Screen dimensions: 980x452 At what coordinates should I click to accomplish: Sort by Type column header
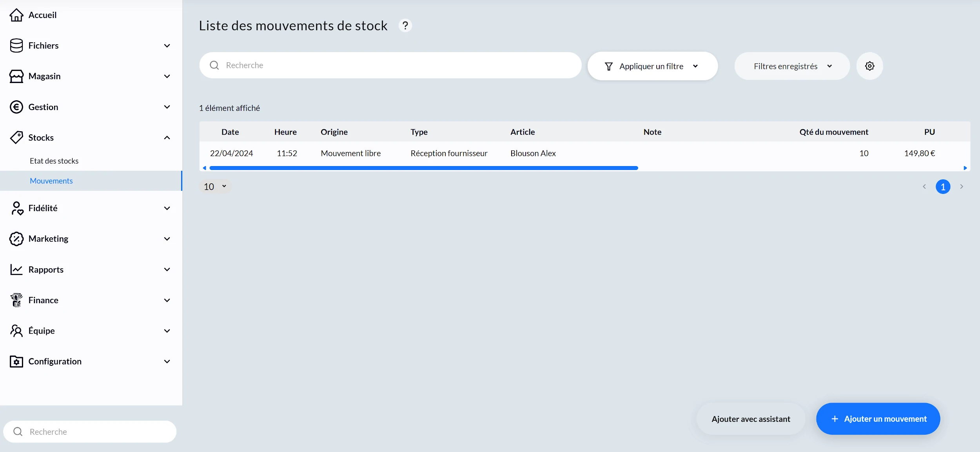tap(419, 132)
